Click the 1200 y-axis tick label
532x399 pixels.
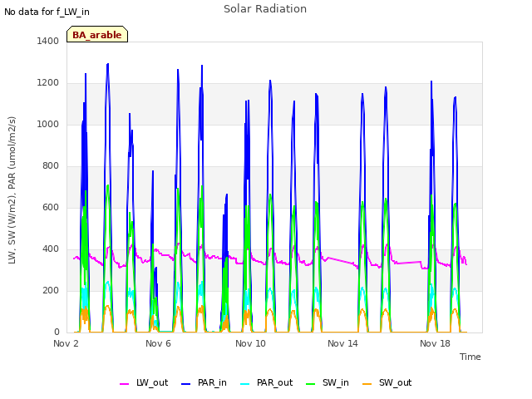48,83
